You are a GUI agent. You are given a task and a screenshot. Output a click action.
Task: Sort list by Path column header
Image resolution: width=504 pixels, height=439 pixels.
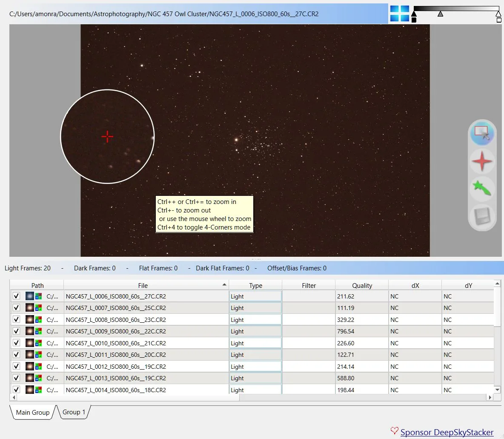coord(37,285)
